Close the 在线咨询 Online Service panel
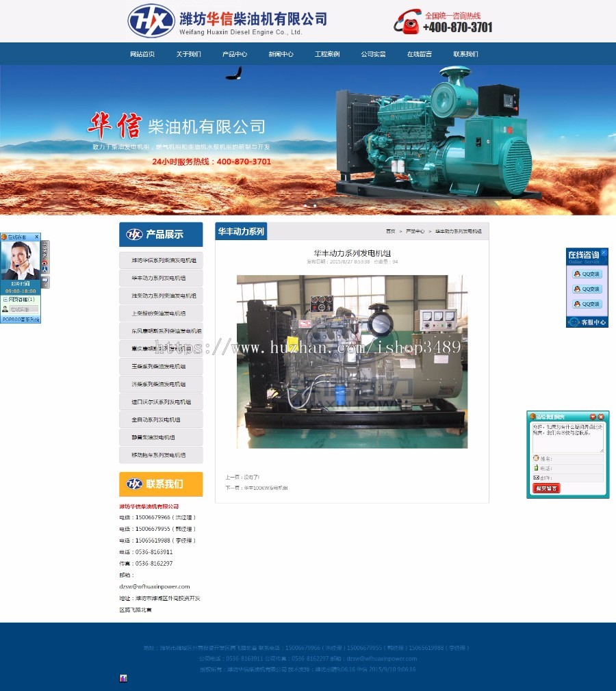Viewport: 616px width, 691px height. point(604,253)
